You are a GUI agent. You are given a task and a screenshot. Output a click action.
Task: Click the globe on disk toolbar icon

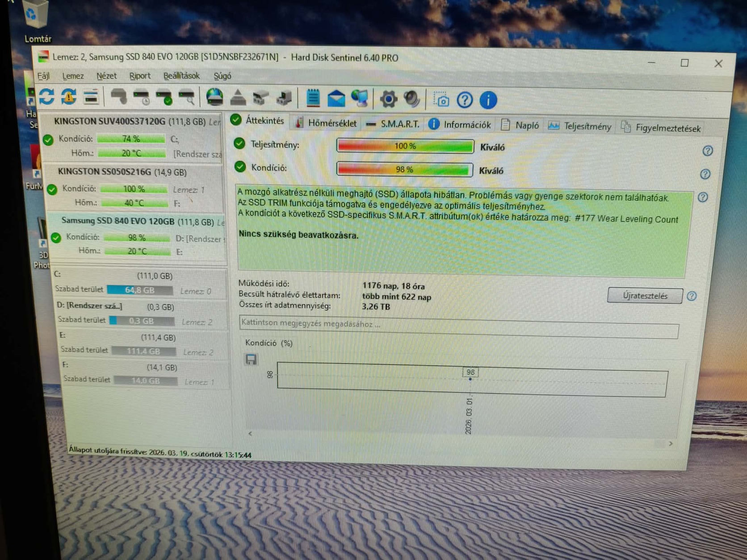click(214, 97)
